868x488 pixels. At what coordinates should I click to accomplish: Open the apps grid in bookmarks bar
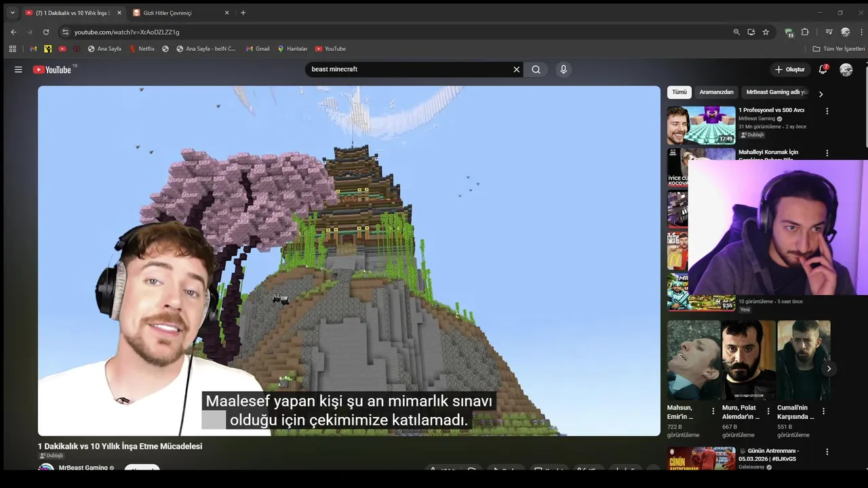(x=12, y=49)
